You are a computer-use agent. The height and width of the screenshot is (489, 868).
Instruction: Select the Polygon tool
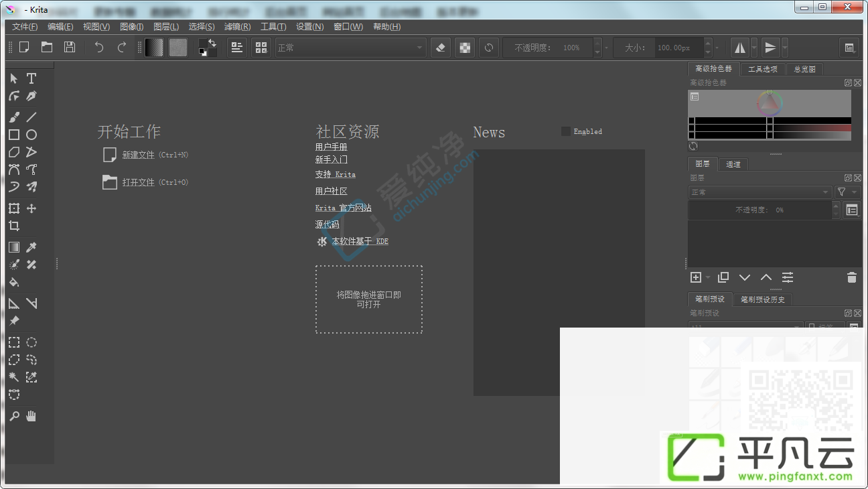pos(14,152)
